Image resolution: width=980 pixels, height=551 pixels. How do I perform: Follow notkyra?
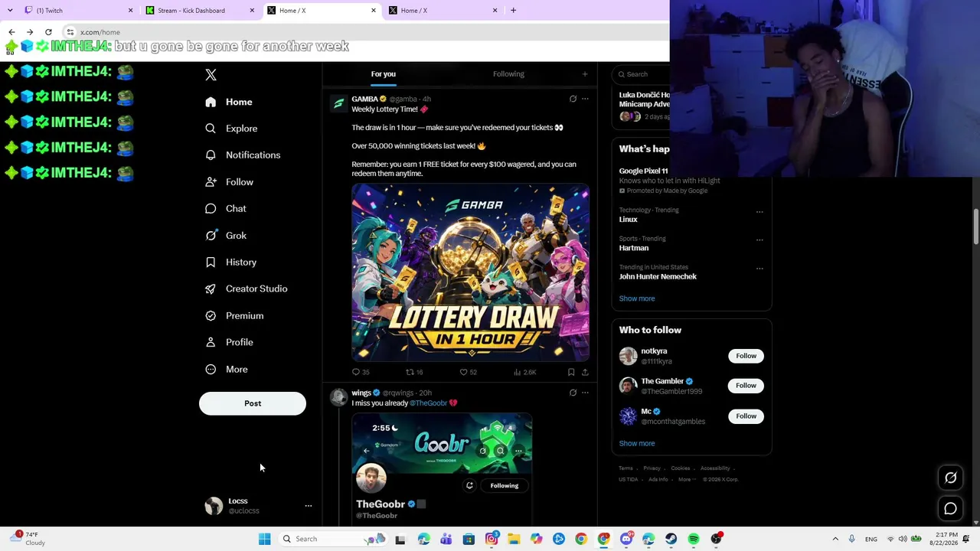[746, 356]
